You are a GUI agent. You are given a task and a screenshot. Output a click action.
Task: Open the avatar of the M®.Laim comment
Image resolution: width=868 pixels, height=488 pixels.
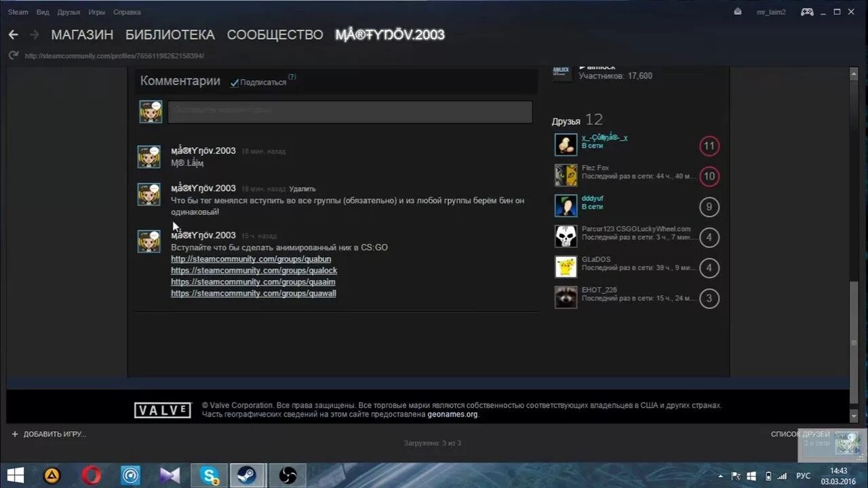[149, 157]
